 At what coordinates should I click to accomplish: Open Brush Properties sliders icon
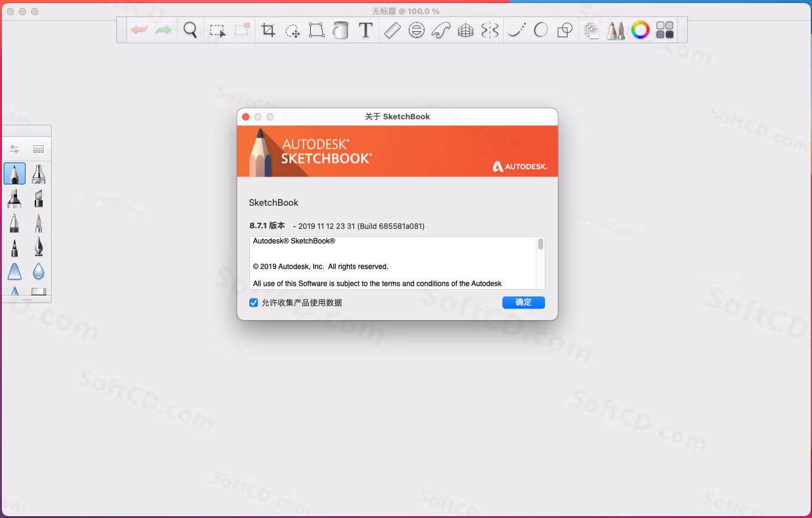coord(15,149)
